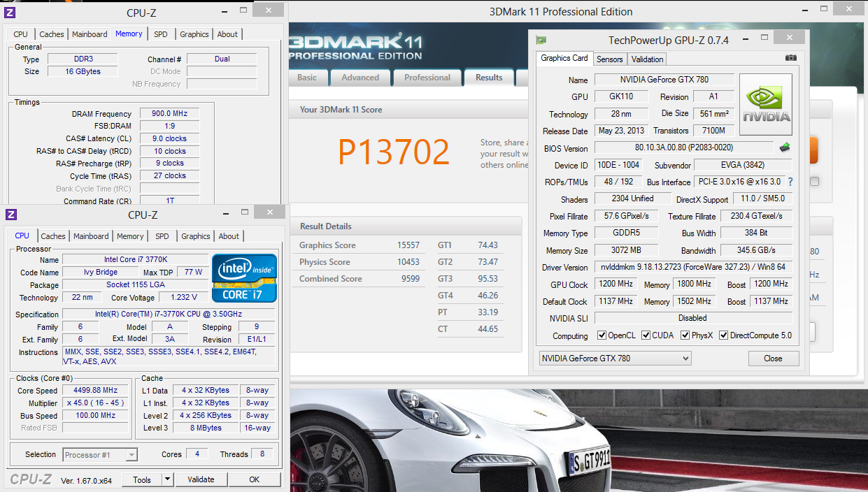Click the green BIOS save chip icon

pyautogui.click(x=785, y=147)
